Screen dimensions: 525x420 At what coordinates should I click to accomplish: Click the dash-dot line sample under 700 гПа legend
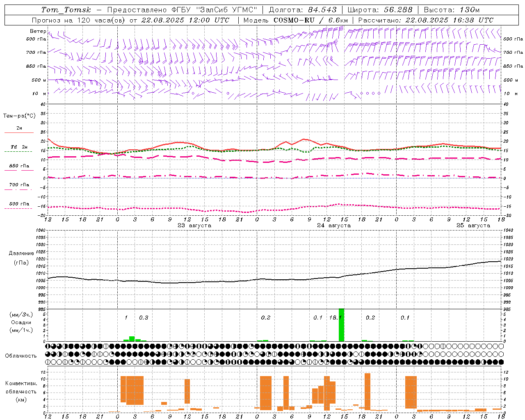(19, 189)
